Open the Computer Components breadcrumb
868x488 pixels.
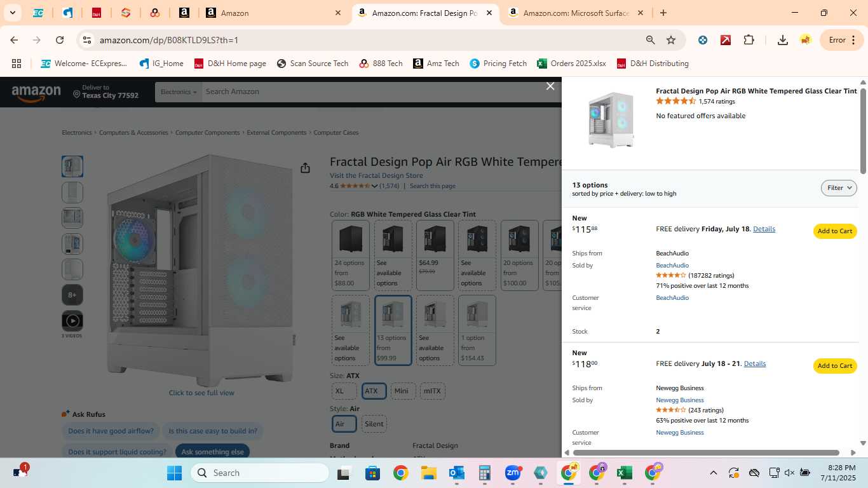(x=207, y=133)
